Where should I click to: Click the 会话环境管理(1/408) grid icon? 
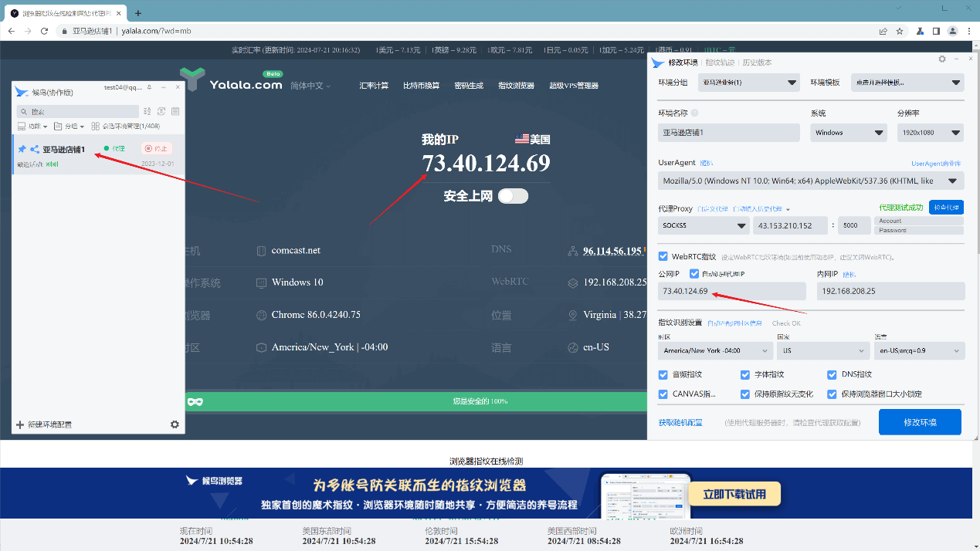click(96, 126)
